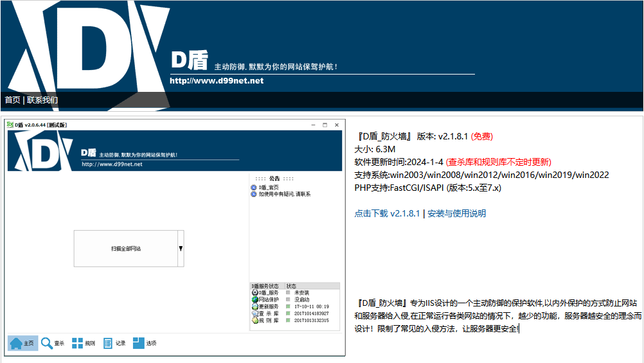Image resolution: width=644 pixels, height=363 pixels.
Task: Open the 联系我们 menu link
Action: [x=42, y=100]
